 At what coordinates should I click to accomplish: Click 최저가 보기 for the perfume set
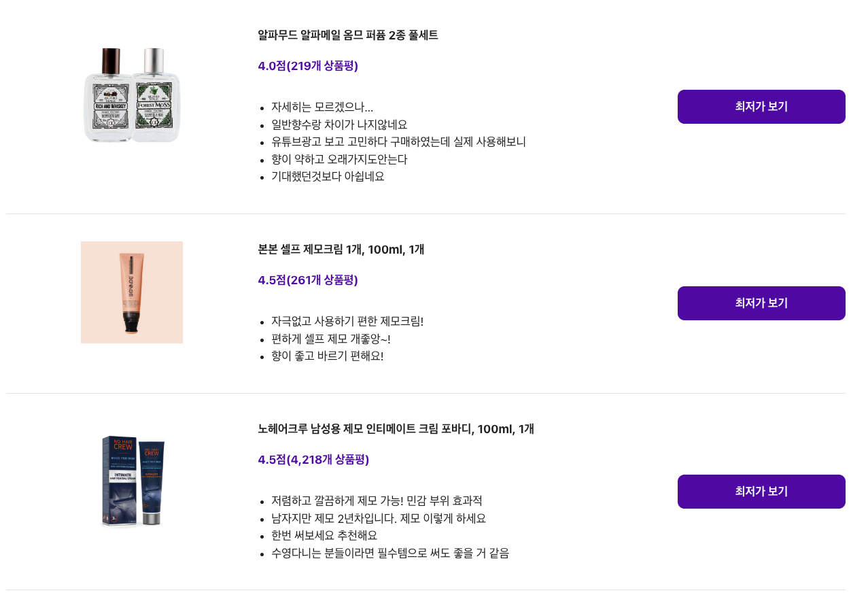tap(761, 106)
